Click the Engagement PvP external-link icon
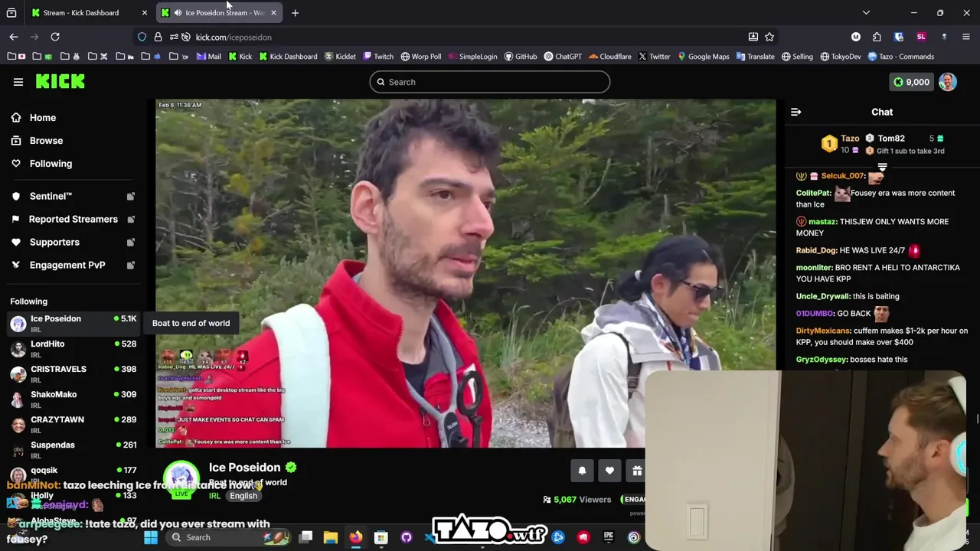980x551 pixels. click(x=130, y=266)
